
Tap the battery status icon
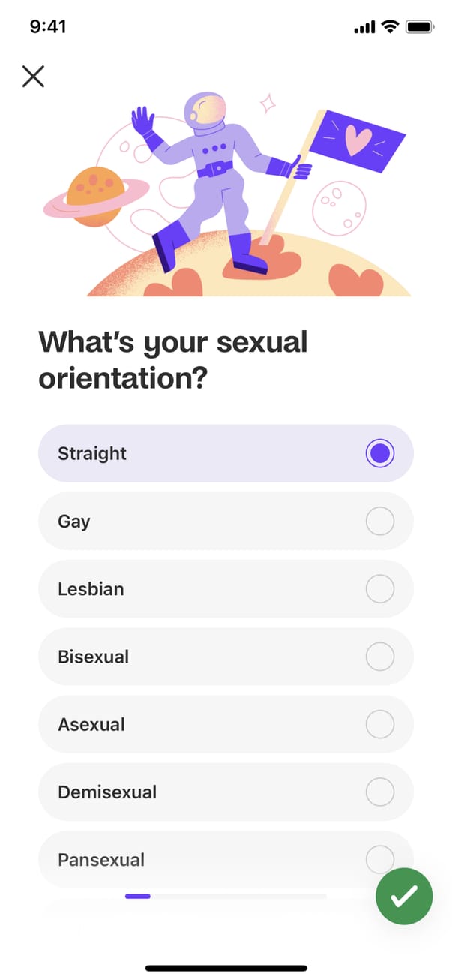[x=419, y=27]
